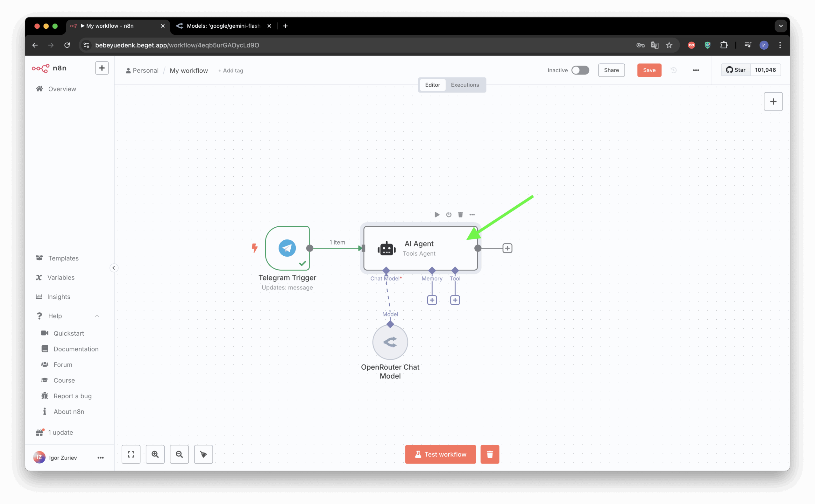Open the OpenRouter Chat Model node
Screen dimensions: 815x504
[x=390, y=342]
